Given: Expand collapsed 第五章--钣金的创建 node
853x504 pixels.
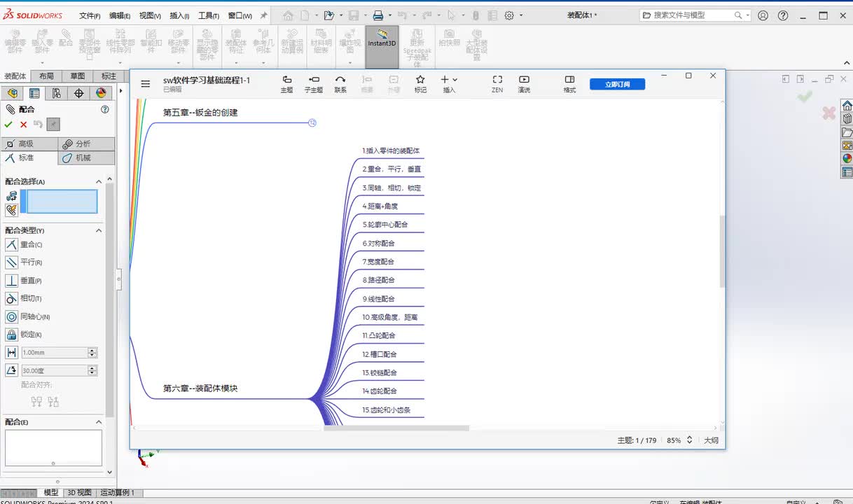Looking at the screenshot, I should click(312, 123).
